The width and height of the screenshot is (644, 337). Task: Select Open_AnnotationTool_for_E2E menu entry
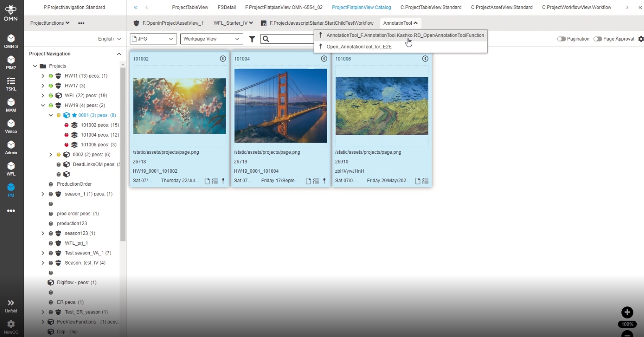(x=359, y=47)
